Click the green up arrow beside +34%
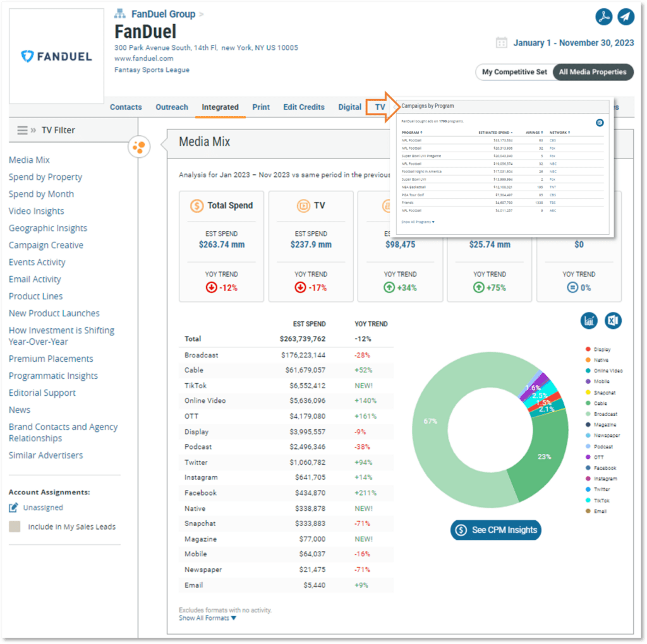The width and height of the screenshot is (647, 644). tap(389, 287)
